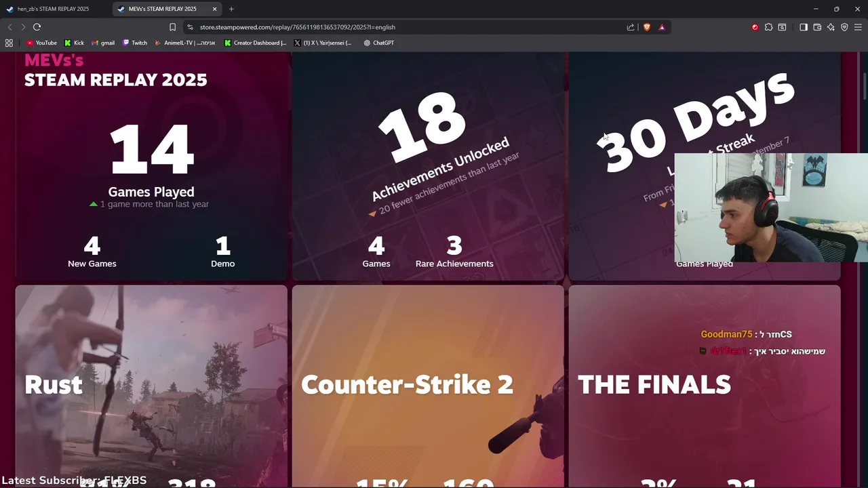Open the Creator Dashboard bookmark

tap(255, 43)
